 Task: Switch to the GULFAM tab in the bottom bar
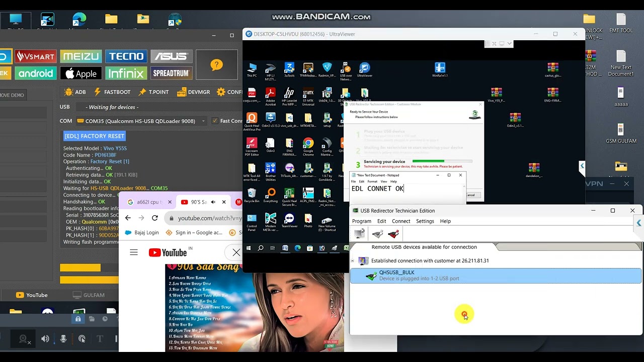coord(89,295)
